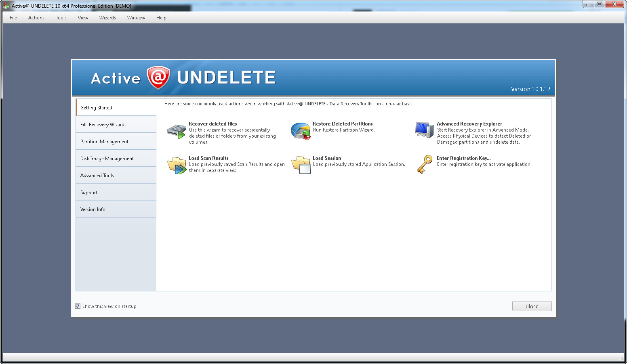
Task: Open the Support section in the sidebar
Action: click(89, 192)
